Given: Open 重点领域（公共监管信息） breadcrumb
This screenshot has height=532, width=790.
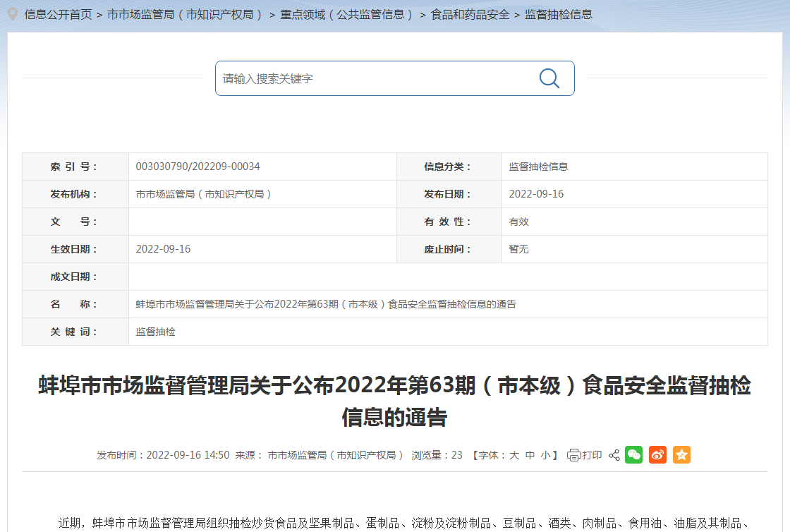Looking at the screenshot, I should click(347, 14).
